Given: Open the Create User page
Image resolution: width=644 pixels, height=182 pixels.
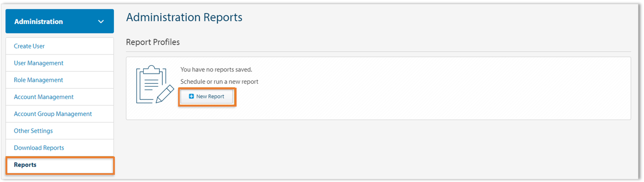Looking at the screenshot, I should (29, 46).
